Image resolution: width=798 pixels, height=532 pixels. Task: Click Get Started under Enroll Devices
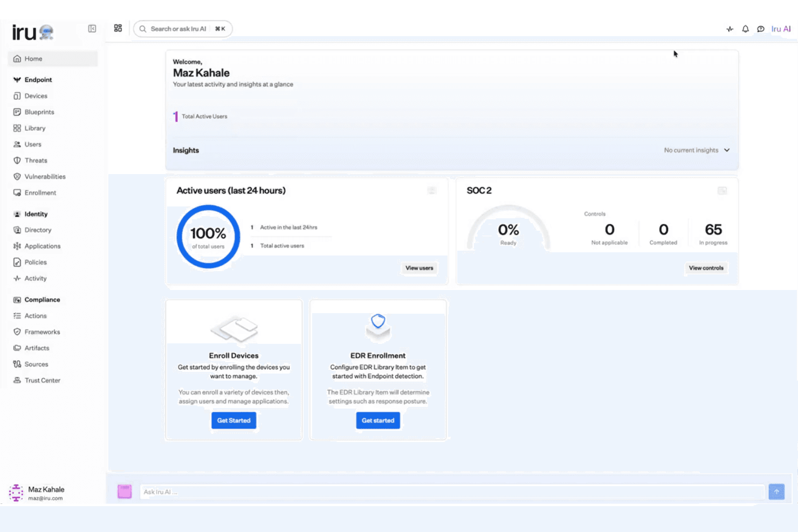pyautogui.click(x=234, y=420)
